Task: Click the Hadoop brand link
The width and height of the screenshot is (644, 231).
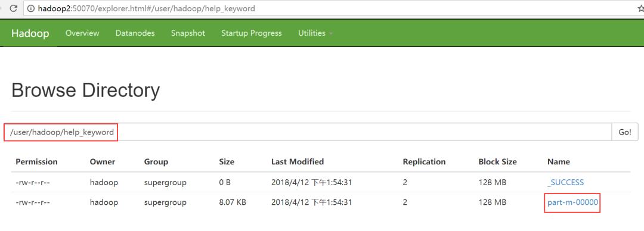Action: (x=30, y=33)
